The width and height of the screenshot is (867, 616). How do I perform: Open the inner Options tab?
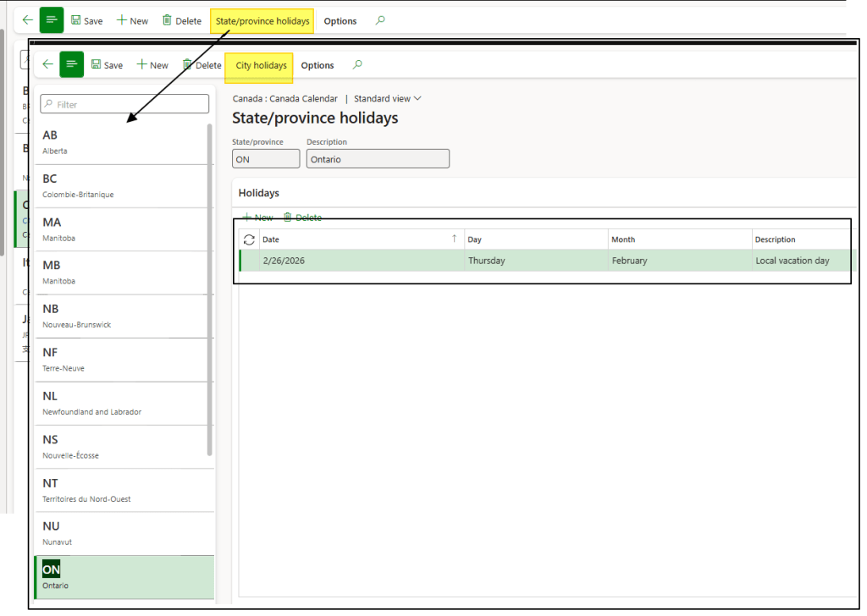pos(318,65)
